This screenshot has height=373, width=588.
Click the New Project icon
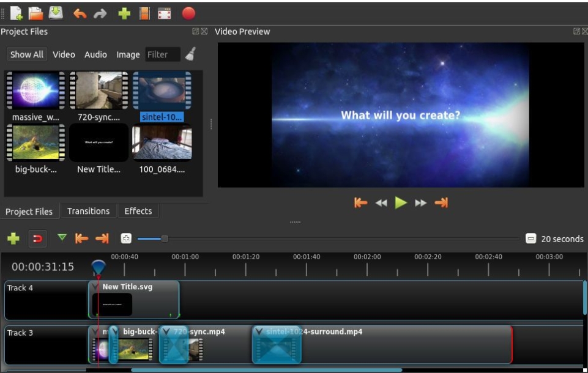(x=16, y=13)
